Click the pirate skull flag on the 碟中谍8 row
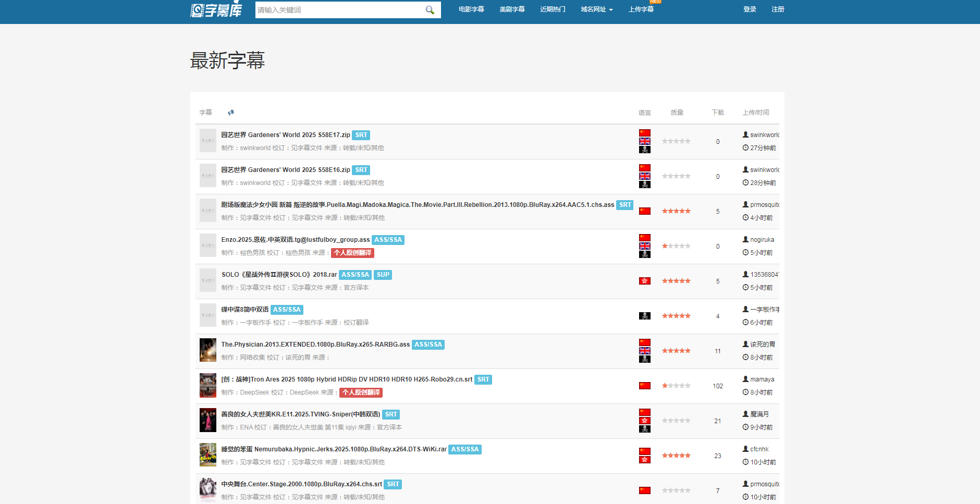 [645, 315]
